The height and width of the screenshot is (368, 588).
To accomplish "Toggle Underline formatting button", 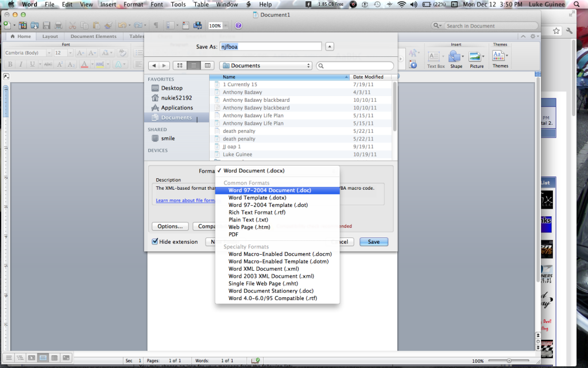I will 32,64.
